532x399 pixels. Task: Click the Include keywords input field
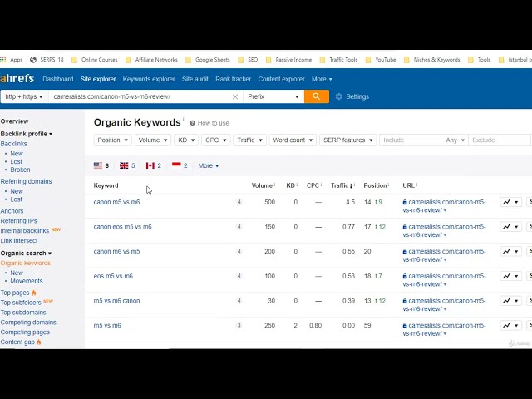(x=412, y=140)
